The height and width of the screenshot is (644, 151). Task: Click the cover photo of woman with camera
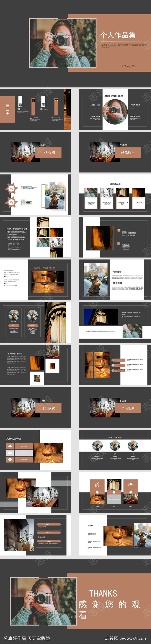tap(62, 43)
